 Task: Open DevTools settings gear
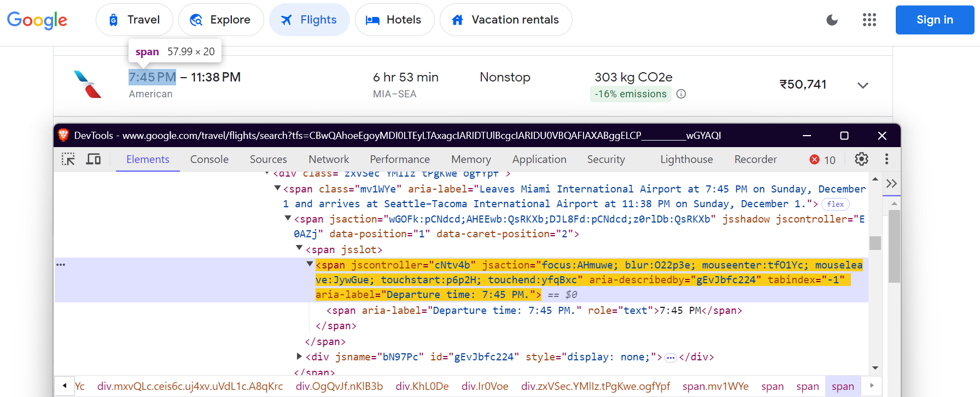(x=861, y=159)
